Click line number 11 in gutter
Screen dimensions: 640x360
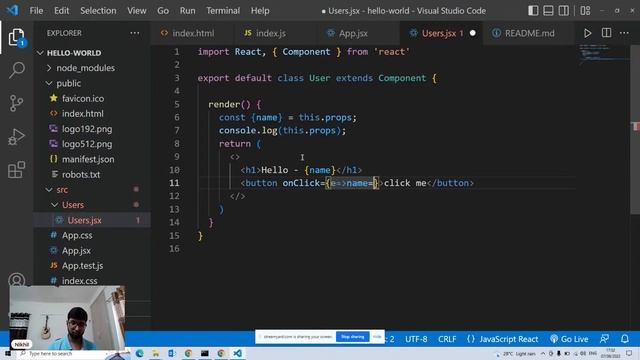174,183
